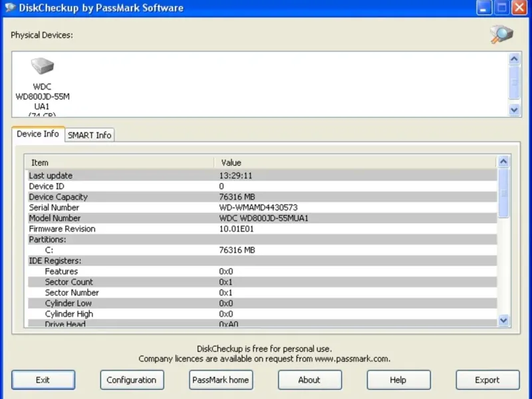Click up arrow of Device Info list scrollbar
Image resolution: width=532 pixels, height=399 pixels.
503,162
